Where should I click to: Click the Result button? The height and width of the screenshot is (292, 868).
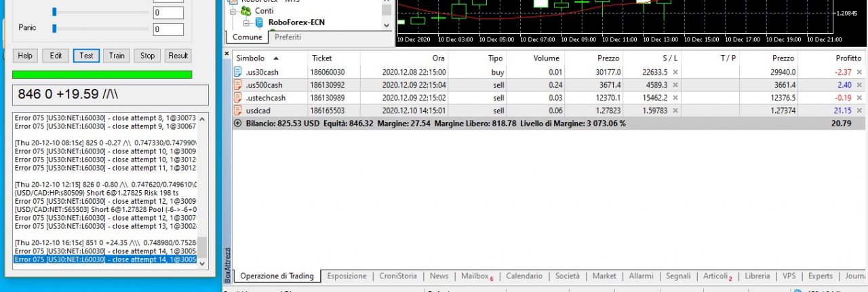click(178, 56)
